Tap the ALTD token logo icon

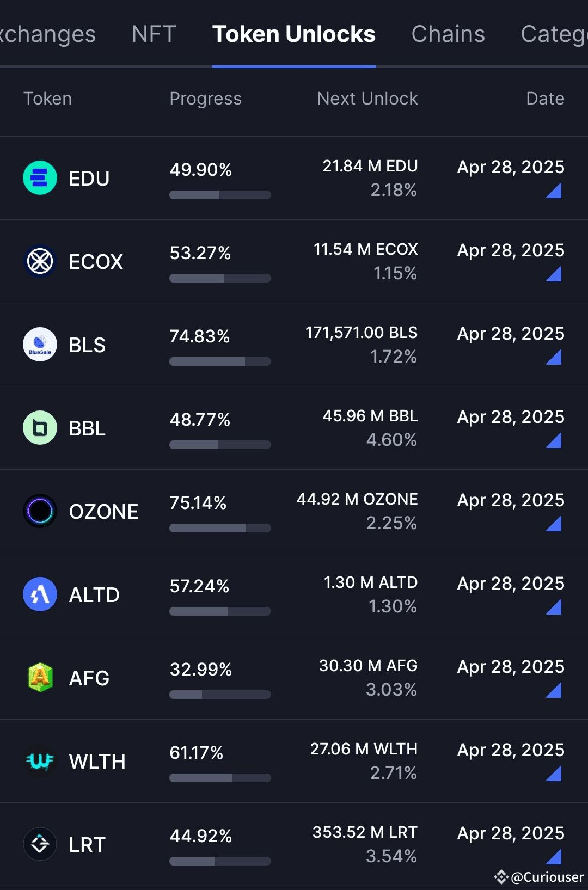click(x=40, y=594)
